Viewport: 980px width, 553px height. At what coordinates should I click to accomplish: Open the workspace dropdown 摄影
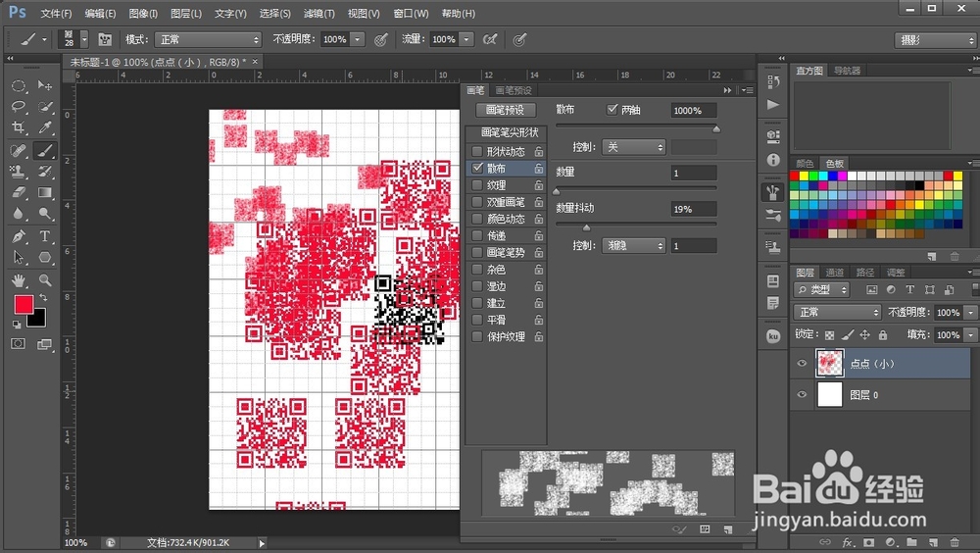[x=935, y=40]
